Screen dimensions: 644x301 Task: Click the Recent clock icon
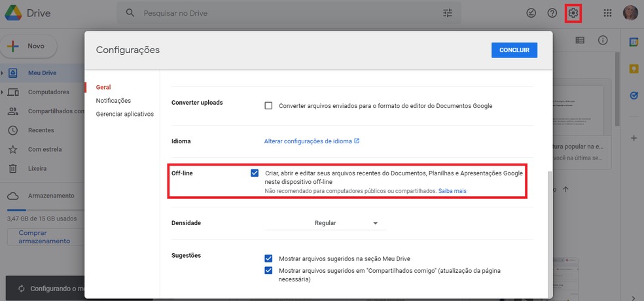click(13, 130)
